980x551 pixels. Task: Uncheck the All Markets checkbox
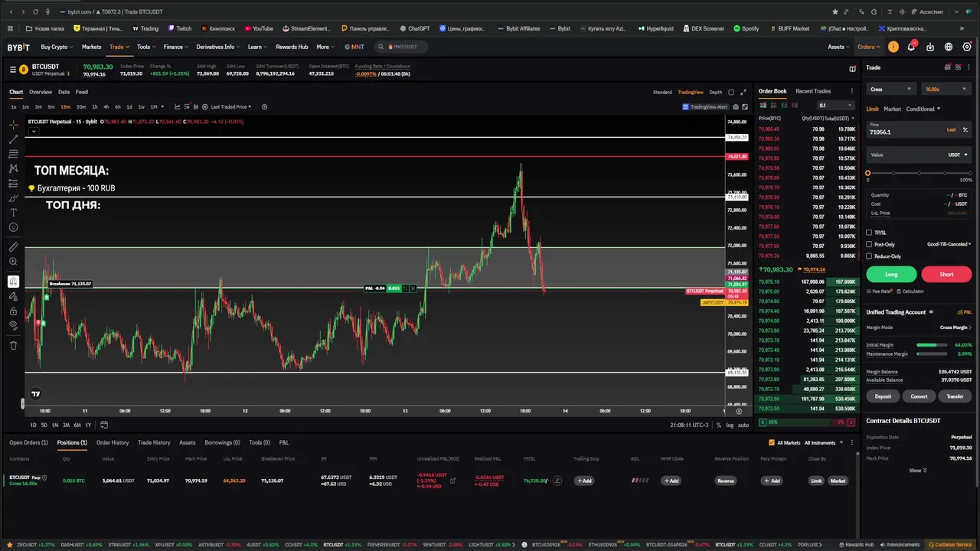pos(771,442)
